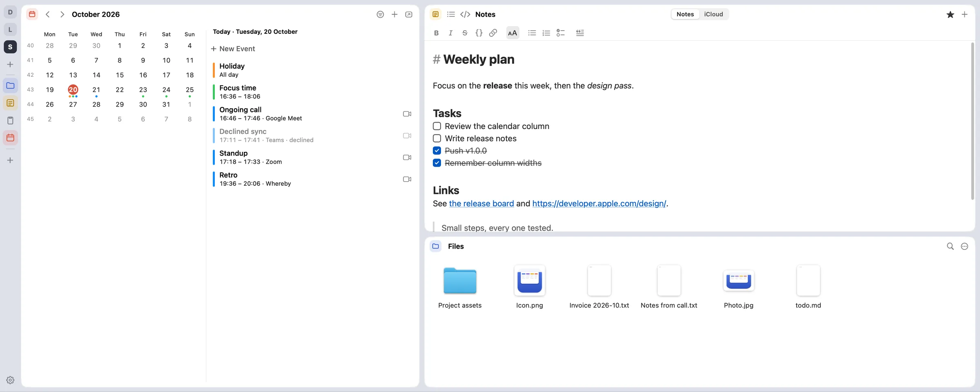This screenshot has height=392, width=980.
Task: Switch Notes to source code view
Action: tap(465, 14)
